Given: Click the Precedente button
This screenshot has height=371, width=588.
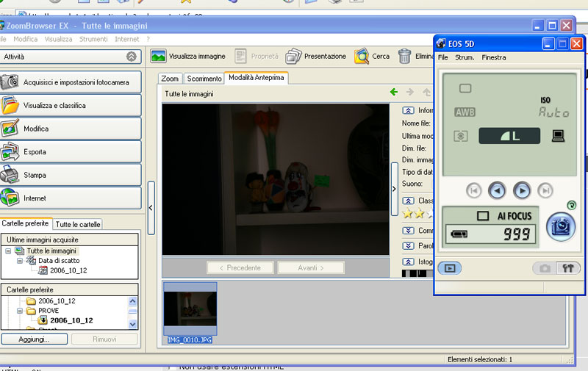Looking at the screenshot, I should click(240, 267).
